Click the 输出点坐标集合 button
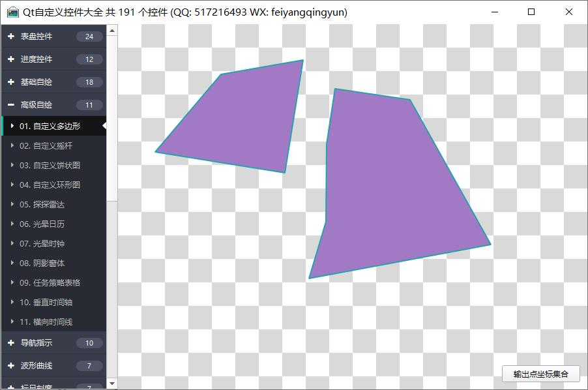This screenshot has height=390, width=588. click(540, 374)
